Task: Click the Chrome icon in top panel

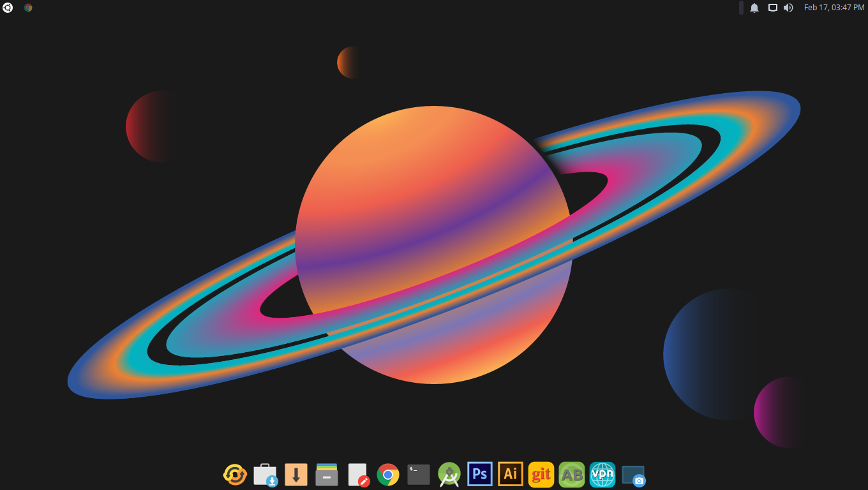Action: pyautogui.click(x=28, y=8)
